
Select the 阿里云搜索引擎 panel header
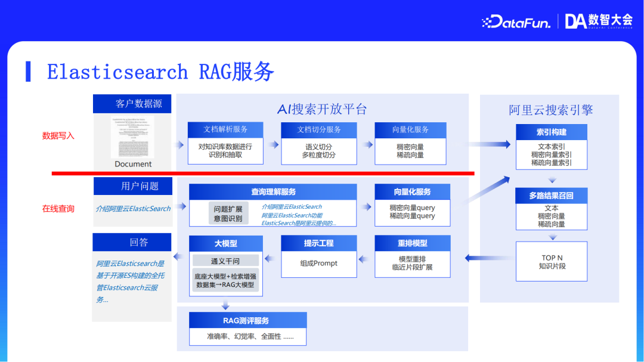tap(550, 109)
